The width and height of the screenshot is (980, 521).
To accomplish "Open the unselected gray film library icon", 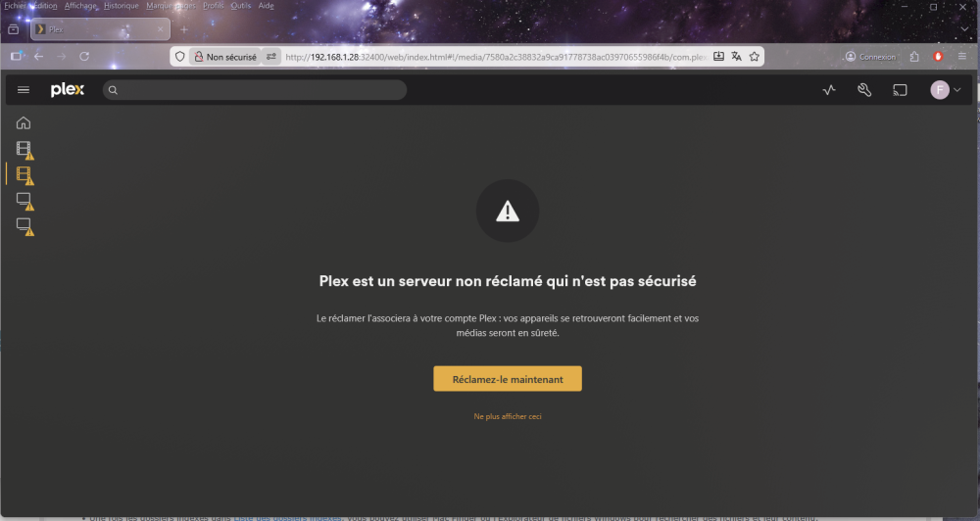I will click(x=24, y=149).
